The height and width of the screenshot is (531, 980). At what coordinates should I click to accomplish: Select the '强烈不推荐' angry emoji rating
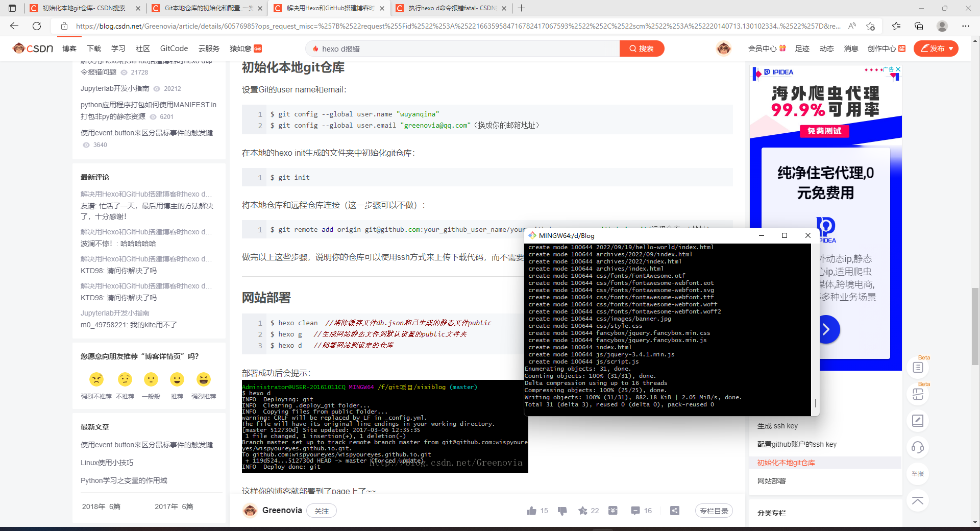96,379
